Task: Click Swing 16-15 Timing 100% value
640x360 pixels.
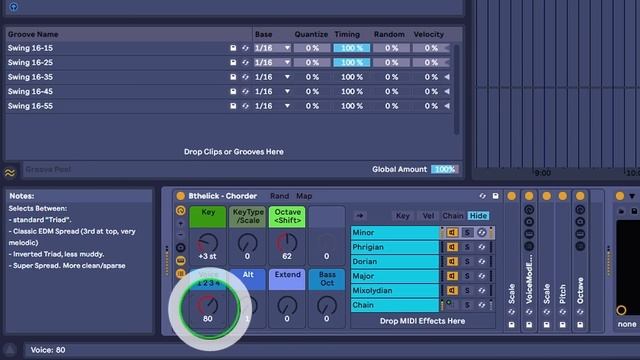Action: point(352,48)
